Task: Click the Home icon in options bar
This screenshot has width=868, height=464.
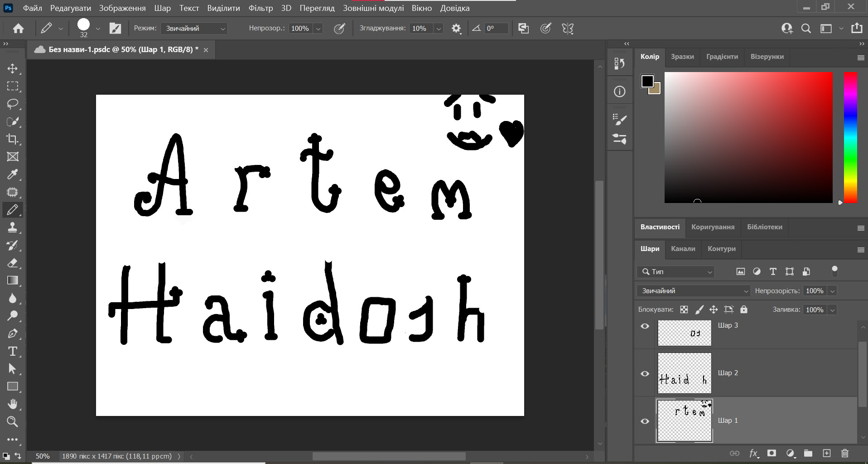Action: coord(18,29)
